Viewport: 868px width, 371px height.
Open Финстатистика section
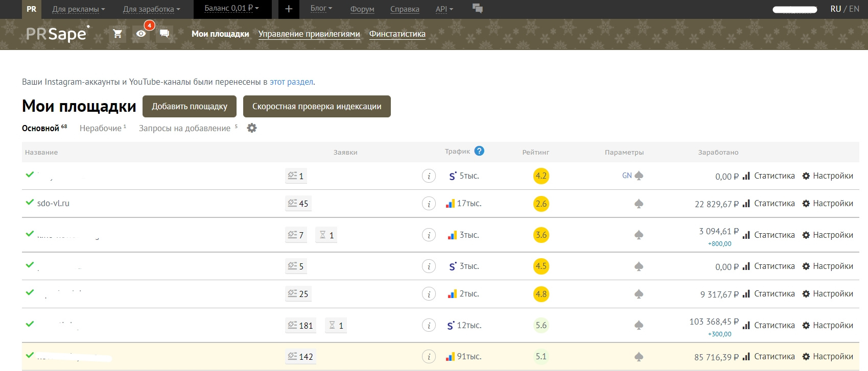point(397,34)
